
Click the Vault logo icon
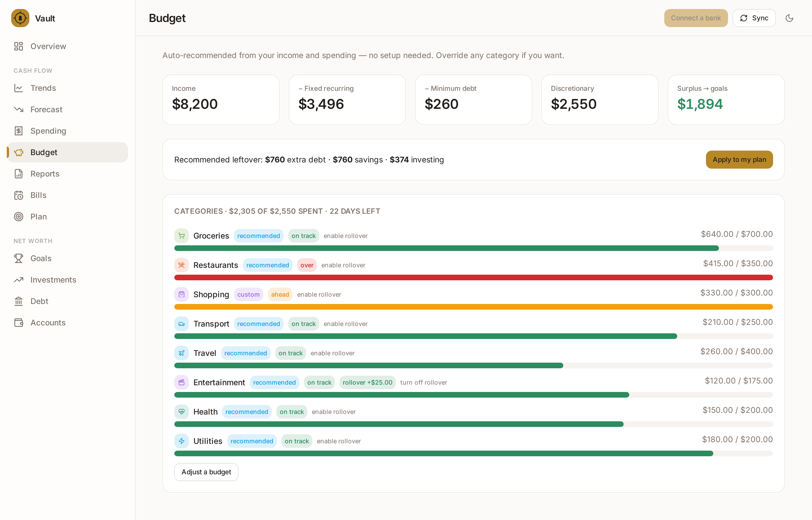tap(20, 18)
